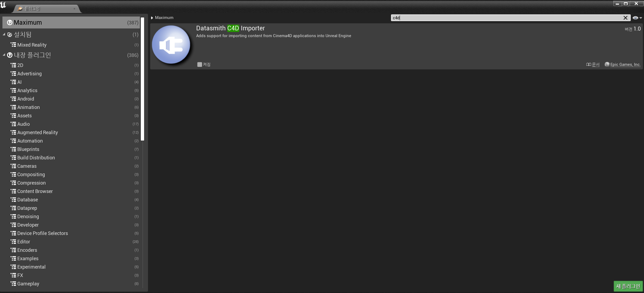
Task: Select the Editor category
Action: click(71, 242)
